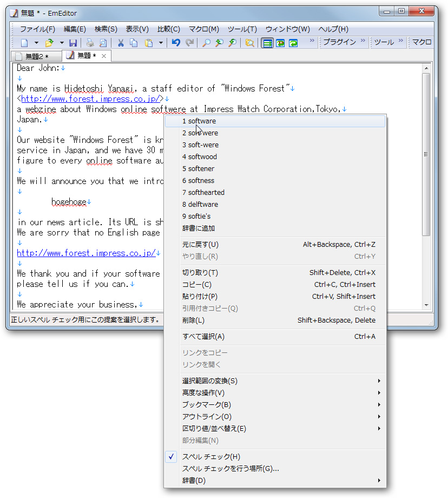This screenshot has height=498, width=448.
Task: Expand the 高度な操作(V) submenu
Action: pyautogui.click(x=275, y=393)
